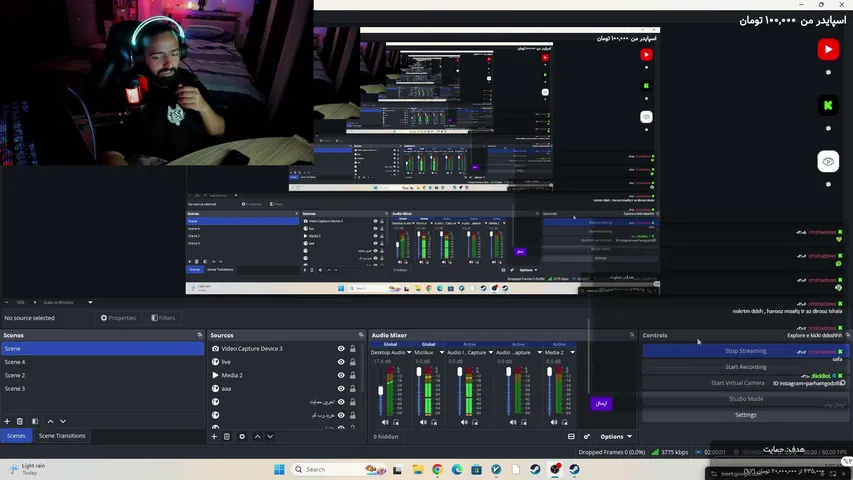
Task: Zoom out preview with minus icon
Action: (x=7, y=302)
